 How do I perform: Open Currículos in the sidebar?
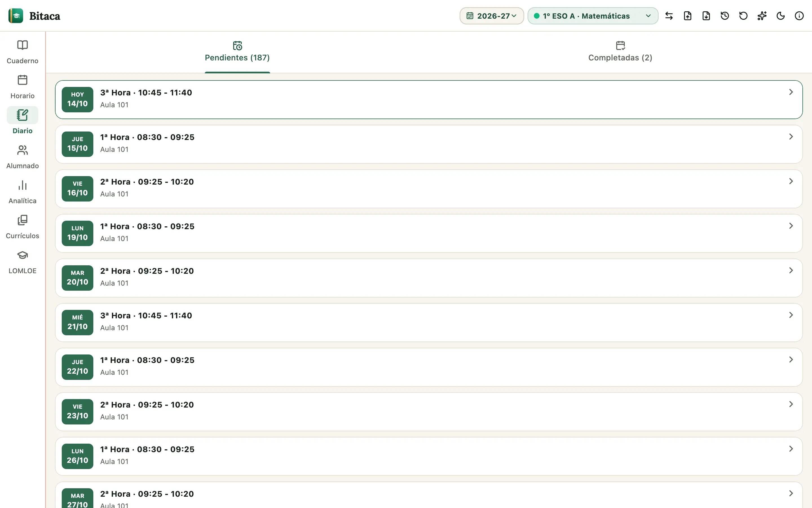click(23, 227)
